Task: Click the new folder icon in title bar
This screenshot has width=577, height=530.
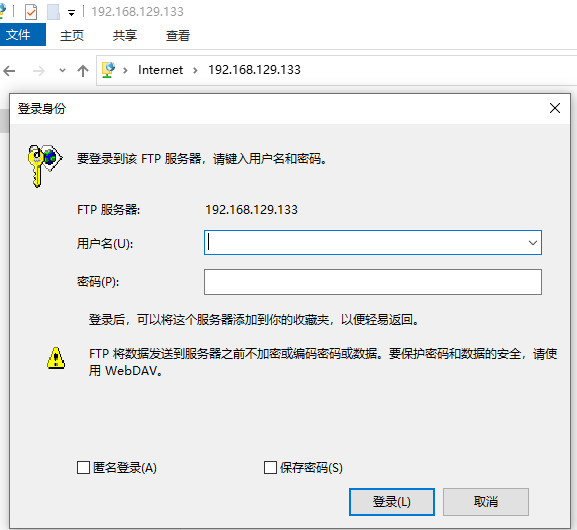Action: click(x=53, y=12)
